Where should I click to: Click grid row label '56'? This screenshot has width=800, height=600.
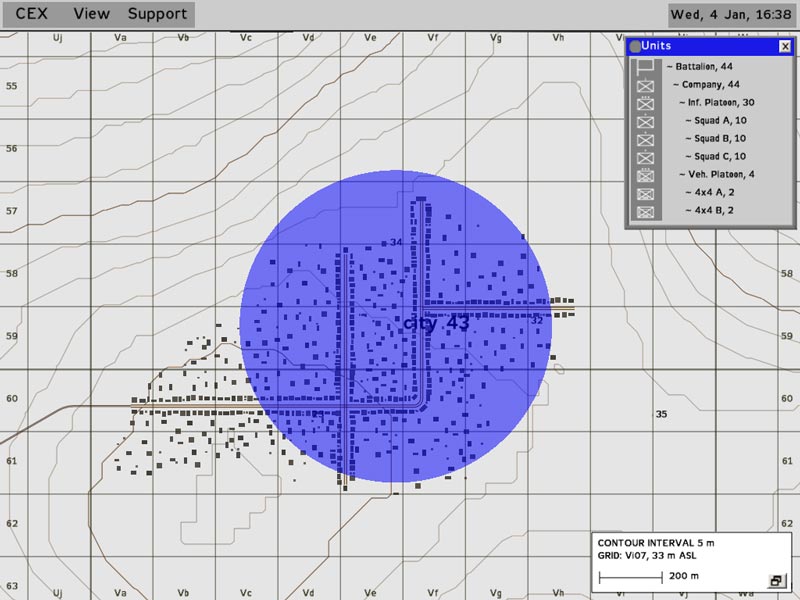[11, 148]
